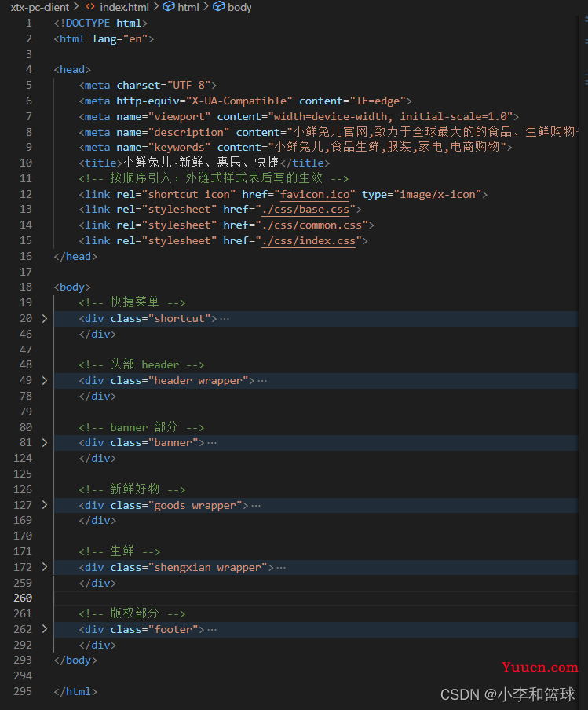
Task: Click the comment on line 11
Action: (x=214, y=178)
